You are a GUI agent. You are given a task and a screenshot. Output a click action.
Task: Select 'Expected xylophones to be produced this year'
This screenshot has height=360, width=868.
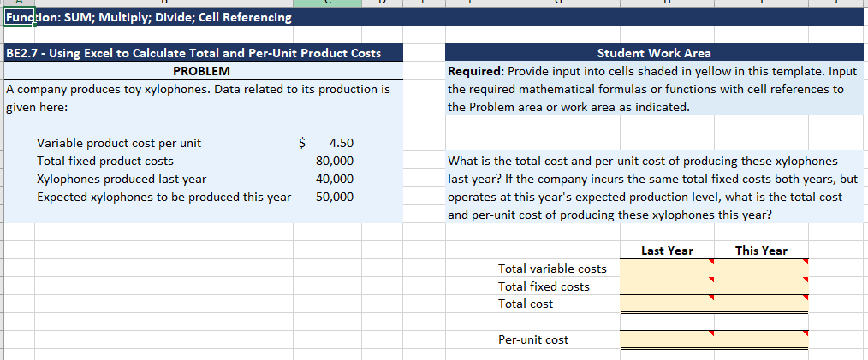click(163, 197)
